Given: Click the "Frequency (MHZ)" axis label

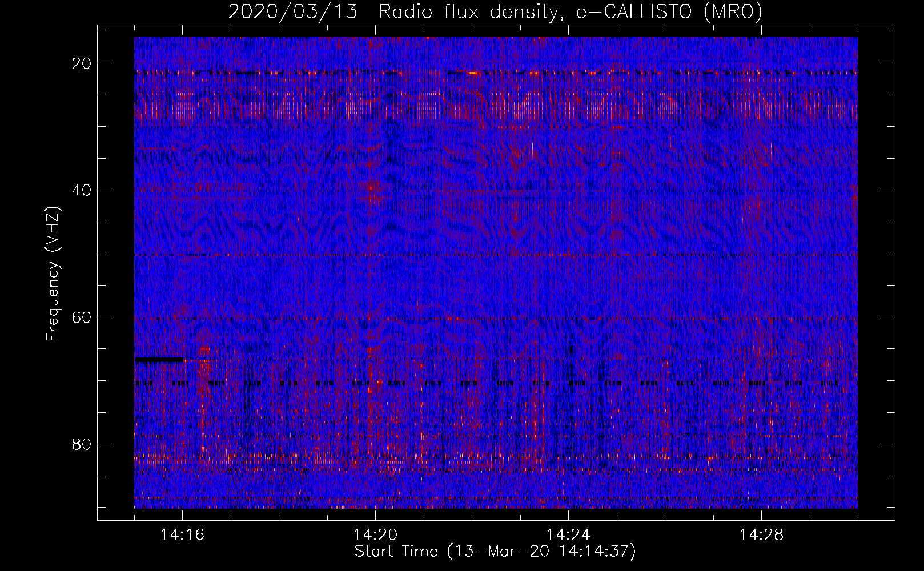Looking at the screenshot, I should [x=53, y=274].
